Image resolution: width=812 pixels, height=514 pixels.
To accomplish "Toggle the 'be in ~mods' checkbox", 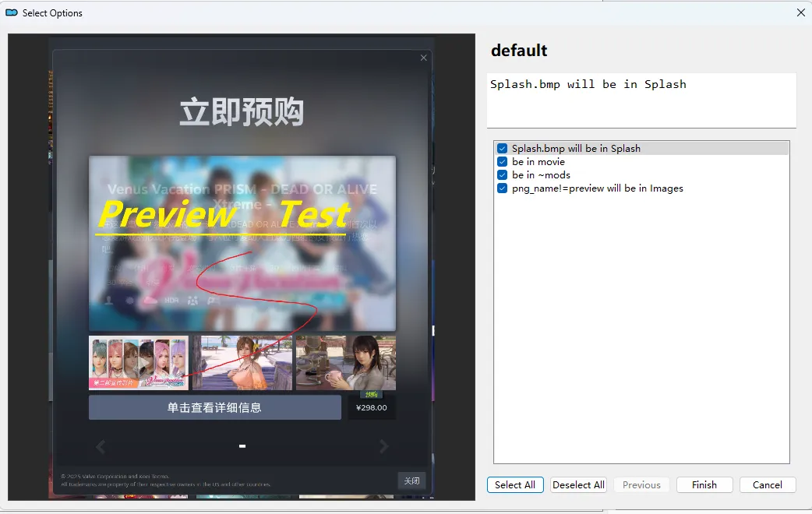I will (x=503, y=175).
